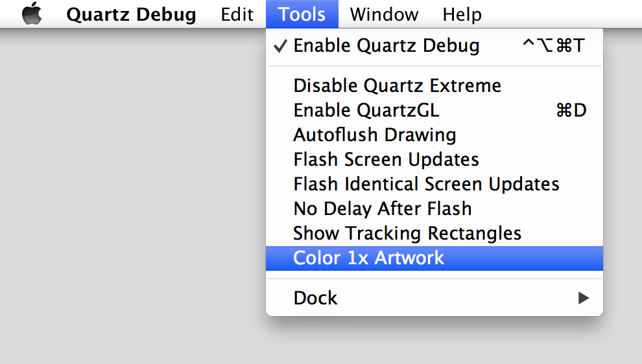Turn on Flash Screen Updates
The height and width of the screenshot is (364, 642).
coord(386,159)
